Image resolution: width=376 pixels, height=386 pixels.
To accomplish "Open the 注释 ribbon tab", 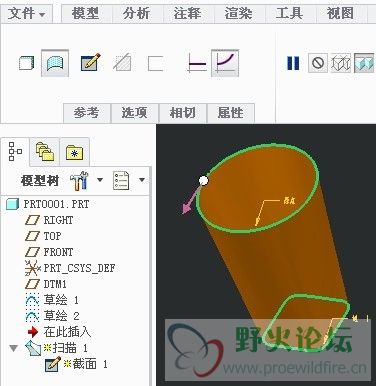I will 187,14.
